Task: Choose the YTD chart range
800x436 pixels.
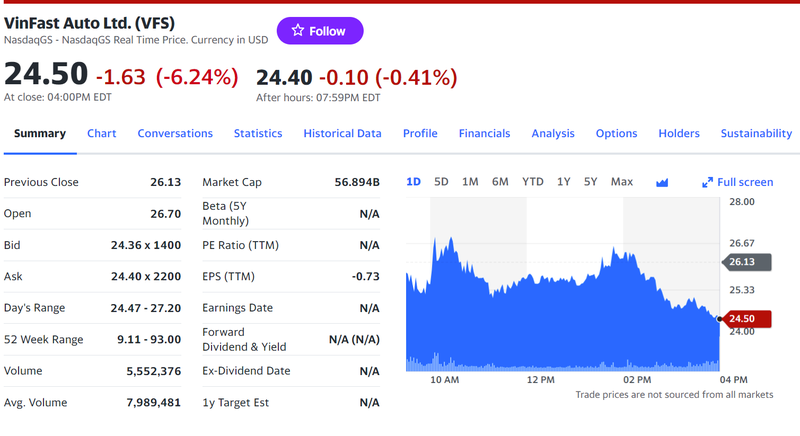Action: [532, 181]
